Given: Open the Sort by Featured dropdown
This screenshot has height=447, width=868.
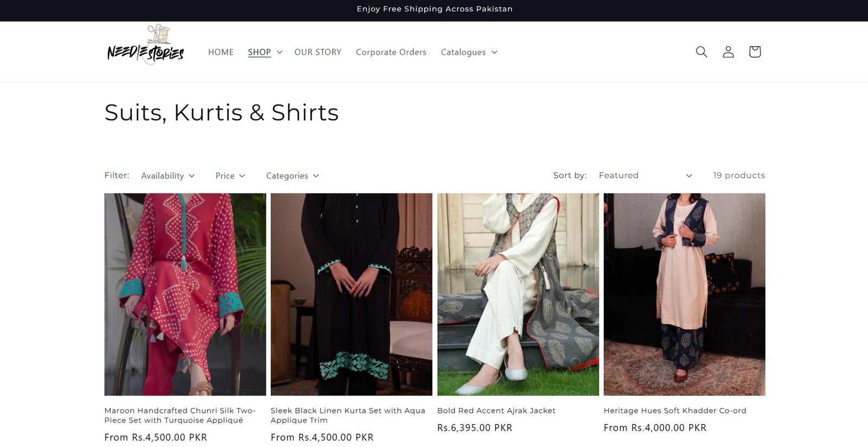Looking at the screenshot, I should 645,176.
